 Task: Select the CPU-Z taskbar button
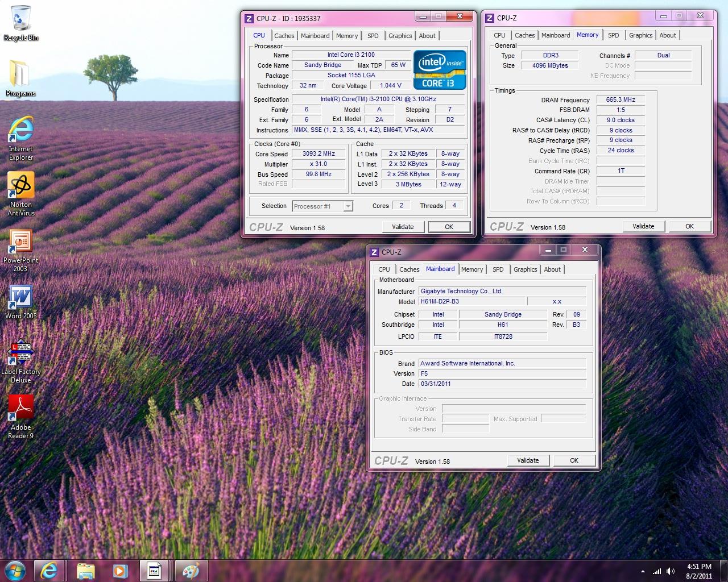tap(154, 571)
